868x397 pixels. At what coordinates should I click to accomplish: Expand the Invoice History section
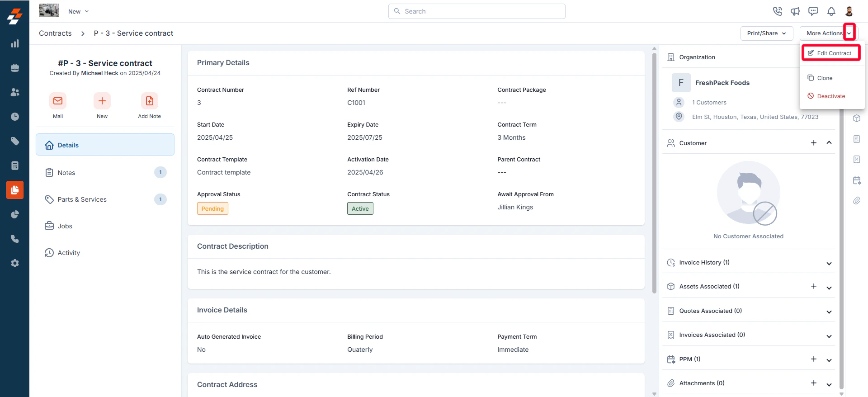[x=829, y=264]
